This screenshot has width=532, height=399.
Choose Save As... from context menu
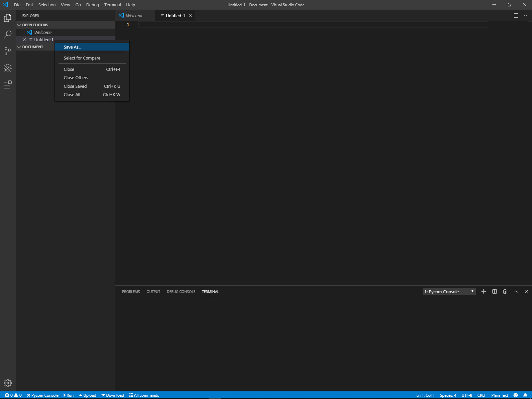tap(72, 47)
